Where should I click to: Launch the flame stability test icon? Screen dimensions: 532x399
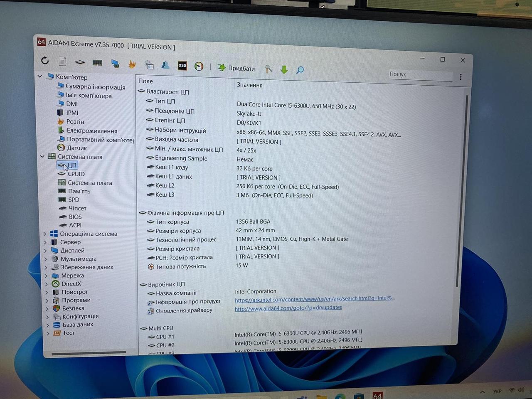coord(132,64)
